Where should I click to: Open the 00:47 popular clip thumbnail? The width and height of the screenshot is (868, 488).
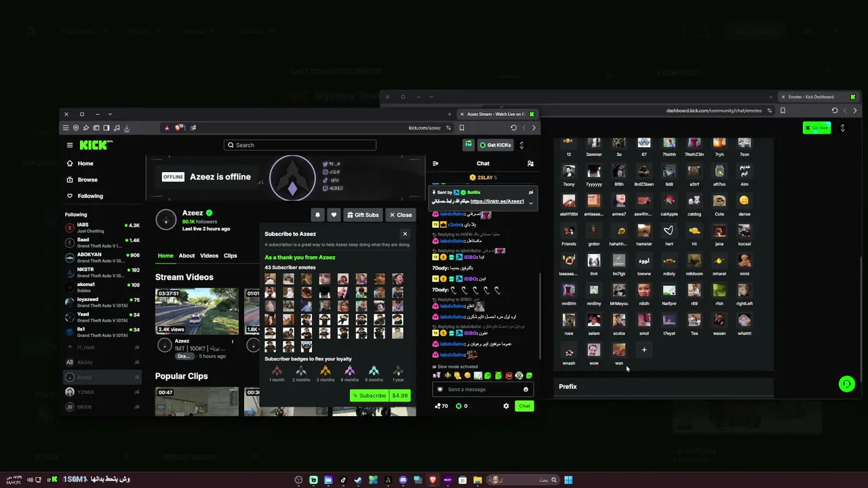[197, 401]
